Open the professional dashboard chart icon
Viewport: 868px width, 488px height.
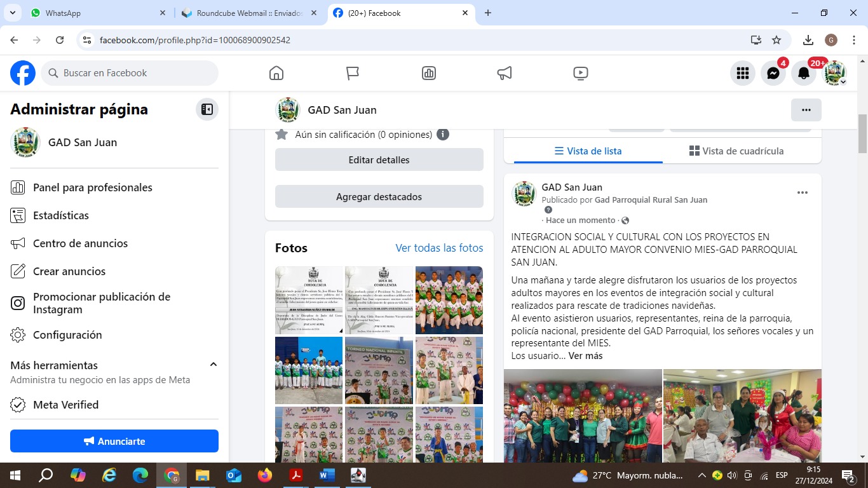click(x=429, y=73)
